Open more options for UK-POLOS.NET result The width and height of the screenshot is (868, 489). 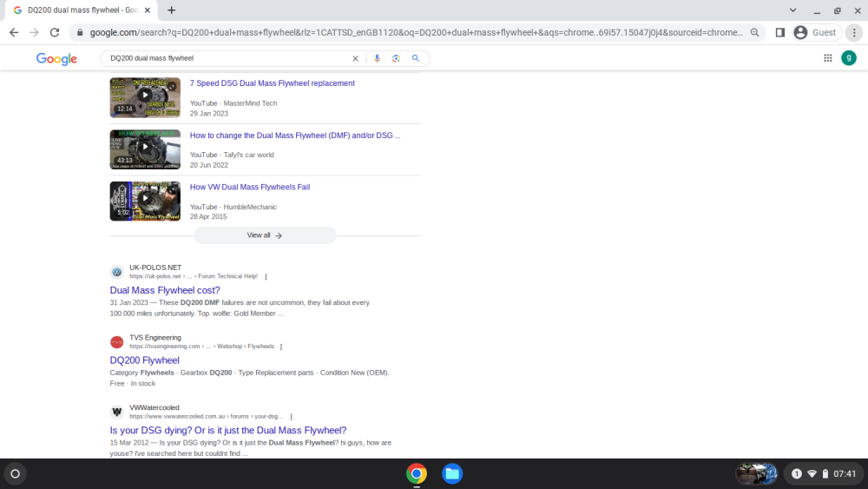(266, 276)
